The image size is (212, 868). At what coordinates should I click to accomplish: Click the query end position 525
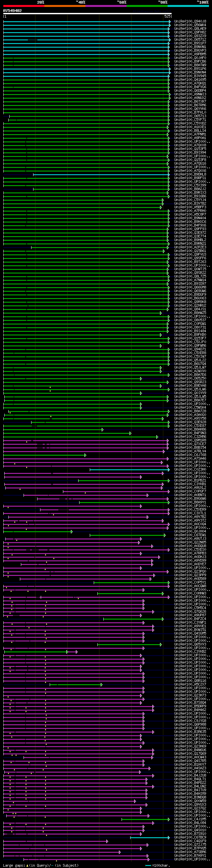point(167,16)
